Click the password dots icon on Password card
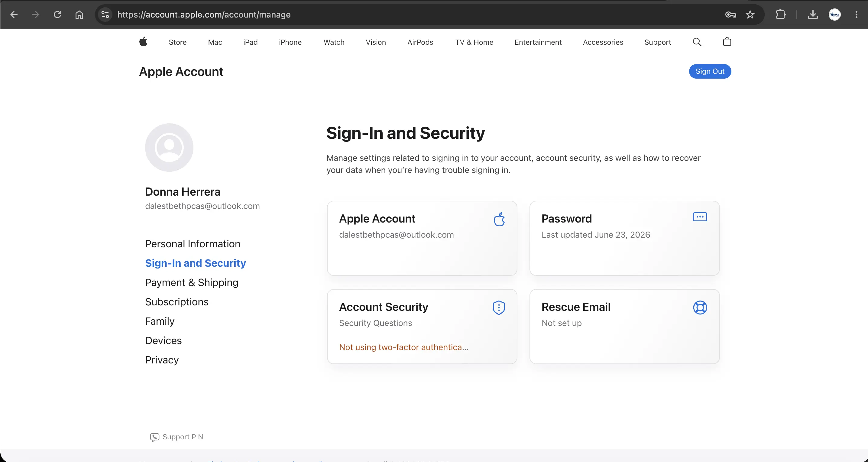868x462 pixels. tap(700, 217)
